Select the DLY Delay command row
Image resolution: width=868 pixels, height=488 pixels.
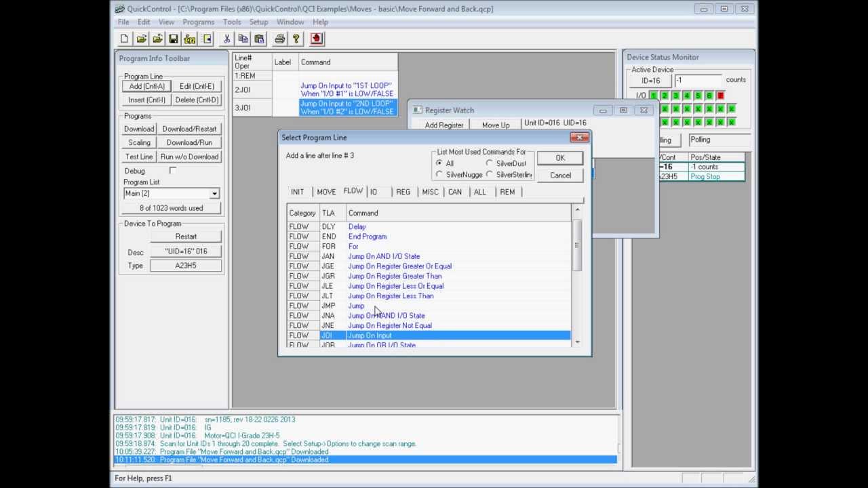[429, 226]
